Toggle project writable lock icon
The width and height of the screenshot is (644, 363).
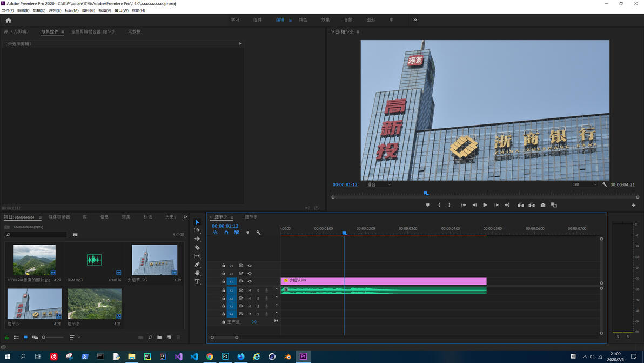coord(7,337)
